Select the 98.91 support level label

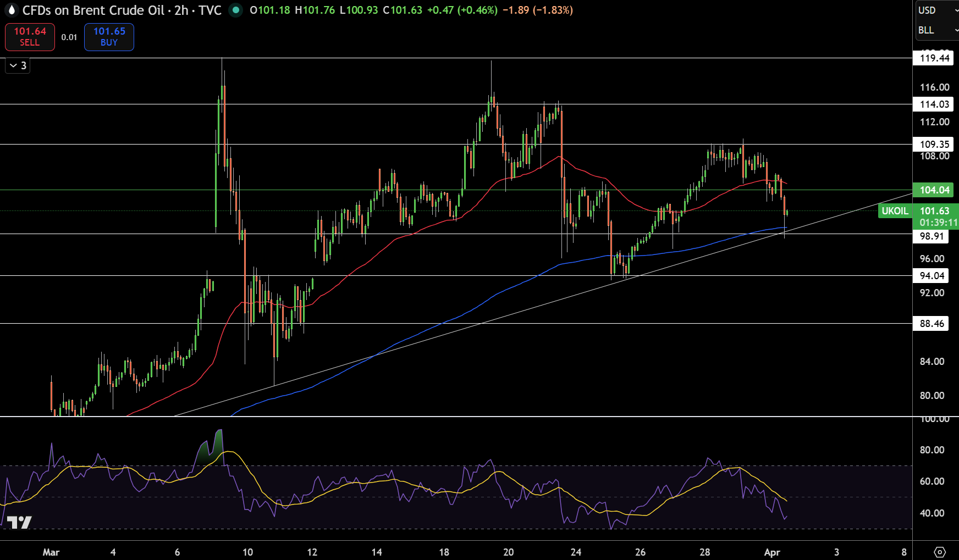pos(931,236)
